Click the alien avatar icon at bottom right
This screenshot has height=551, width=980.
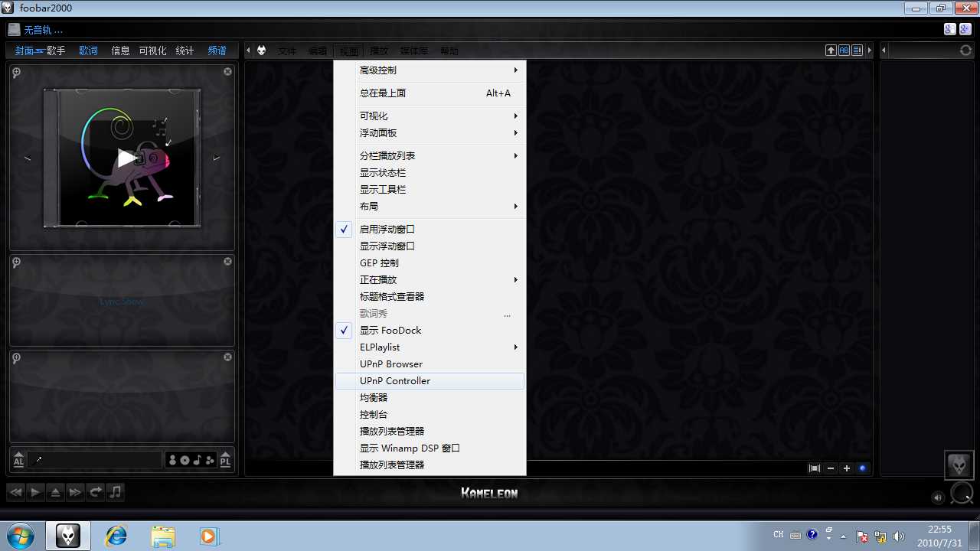(x=959, y=465)
